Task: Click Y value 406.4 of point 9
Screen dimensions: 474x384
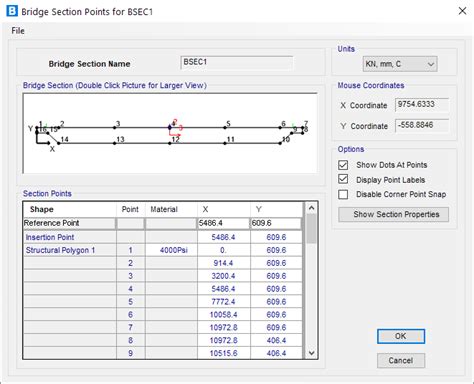Action: point(276,353)
